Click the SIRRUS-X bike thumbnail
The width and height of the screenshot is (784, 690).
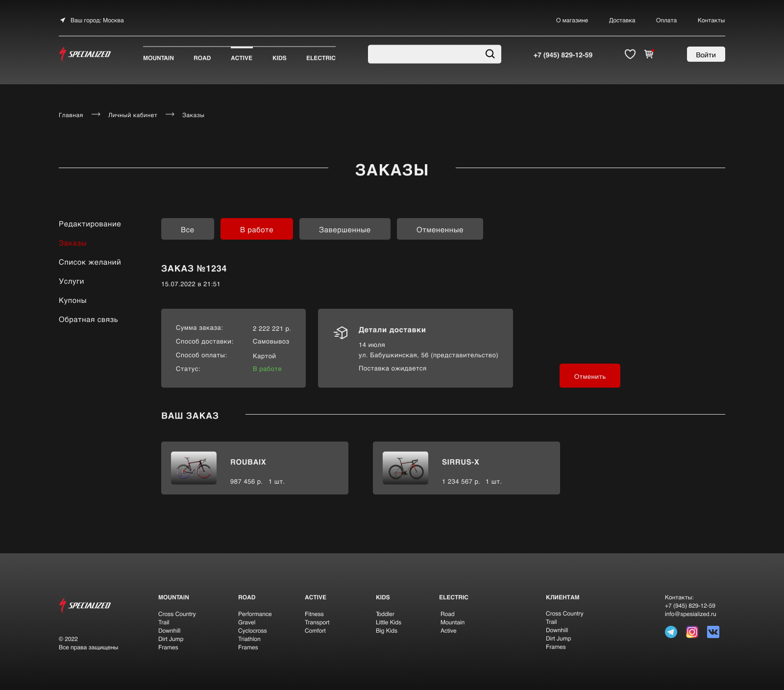(x=405, y=468)
